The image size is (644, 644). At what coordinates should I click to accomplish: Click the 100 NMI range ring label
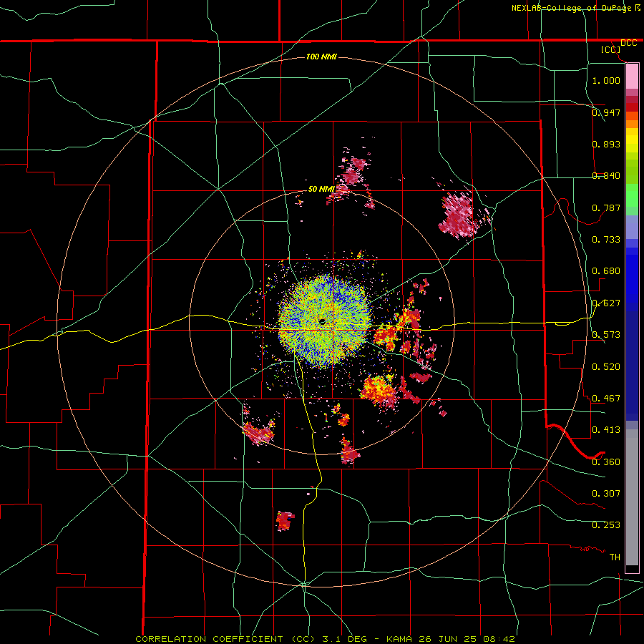[x=321, y=57]
